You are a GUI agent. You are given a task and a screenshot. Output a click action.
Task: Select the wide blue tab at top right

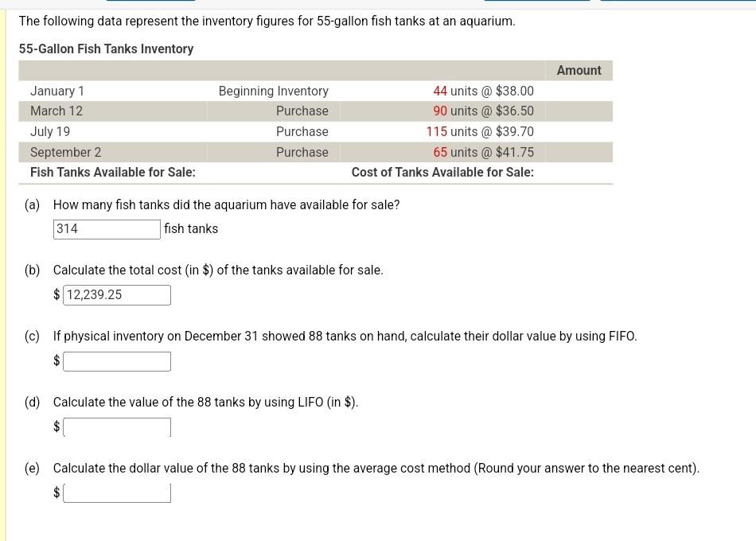click(x=676, y=2)
